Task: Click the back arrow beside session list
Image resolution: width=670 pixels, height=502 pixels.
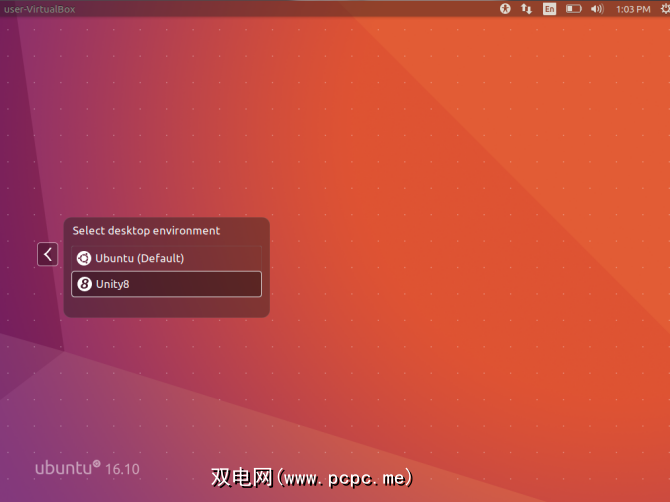Action: click(x=47, y=255)
